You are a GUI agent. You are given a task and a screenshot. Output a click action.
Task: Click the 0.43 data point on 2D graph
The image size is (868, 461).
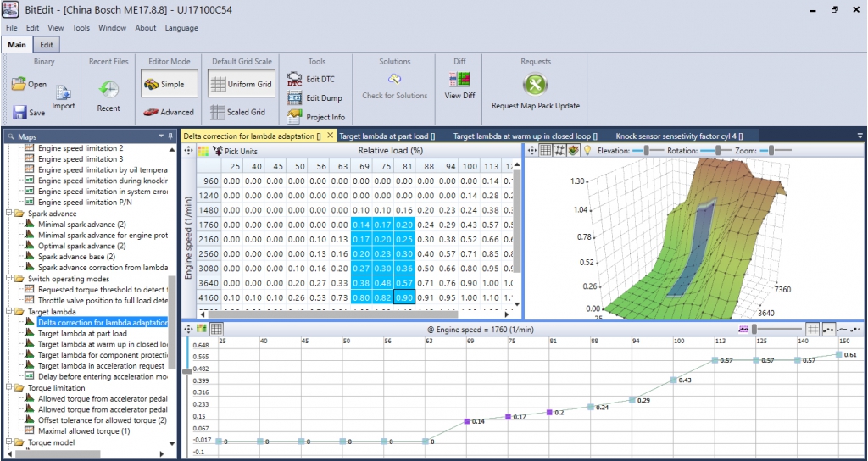(674, 380)
